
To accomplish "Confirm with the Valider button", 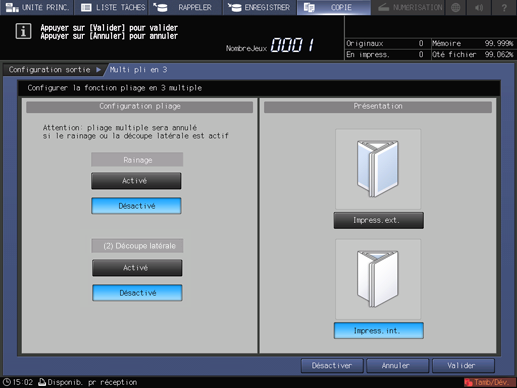I will pyautogui.click(x=463, y=366).
